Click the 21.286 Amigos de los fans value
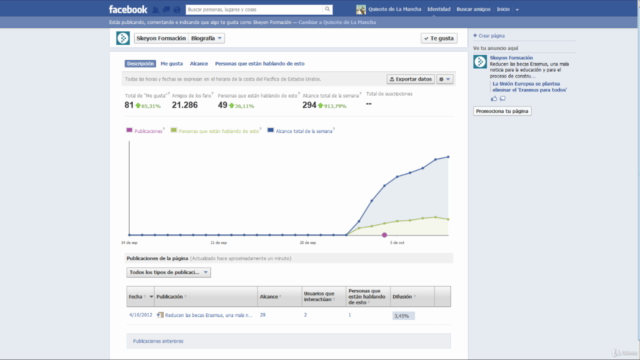The height and width of the screenshot is (360, 640). pos(184,105)
